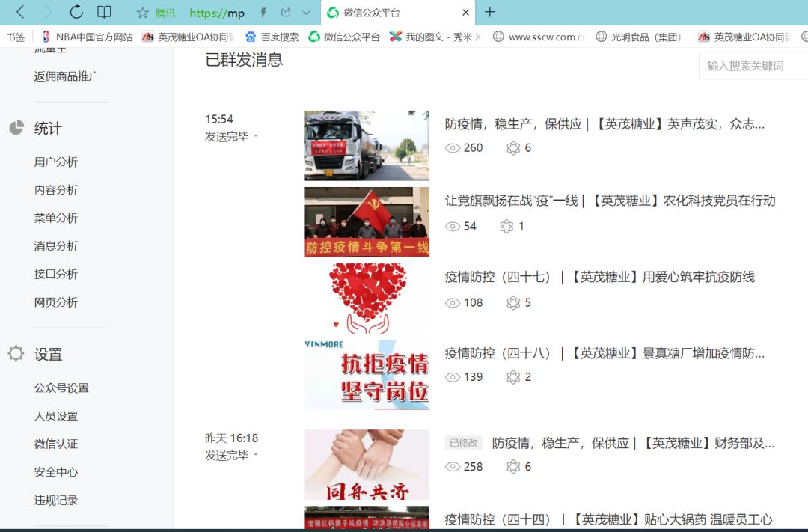Click the lightning bolt icon in address bar
Viewport: 808px width, 532px height.
point(263,13)
